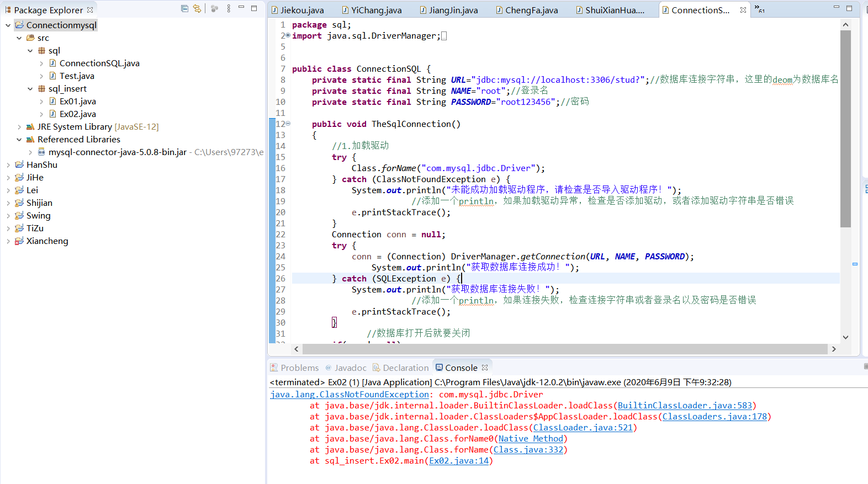Maximize the editor area
This screenshot has height=484, width=868.
pyautogui.click(x=849, y=8)
